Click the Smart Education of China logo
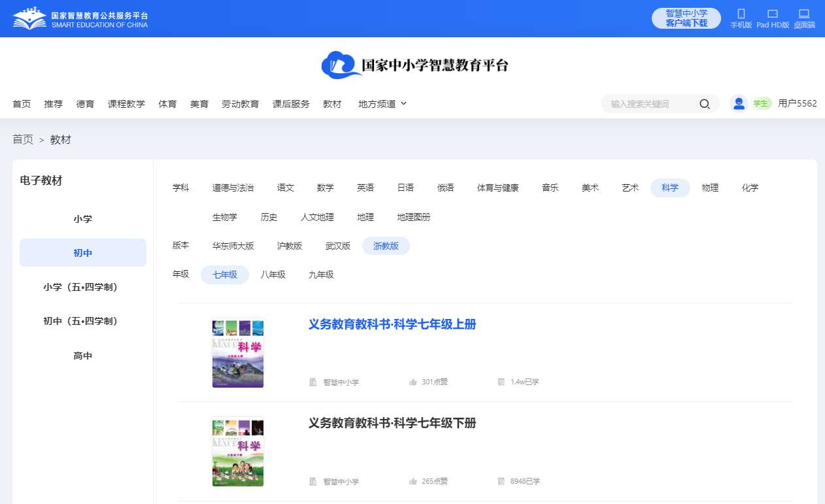825x504 pixels. click(80, 19)
